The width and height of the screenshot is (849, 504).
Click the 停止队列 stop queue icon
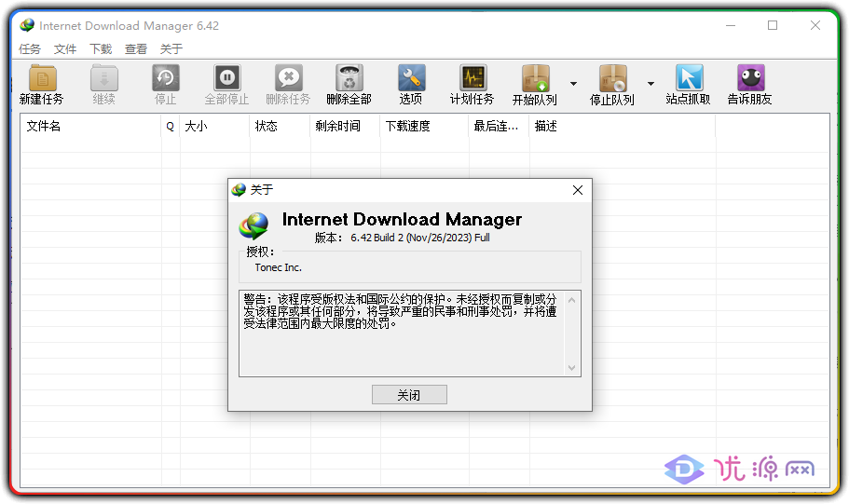coord(612,78)
